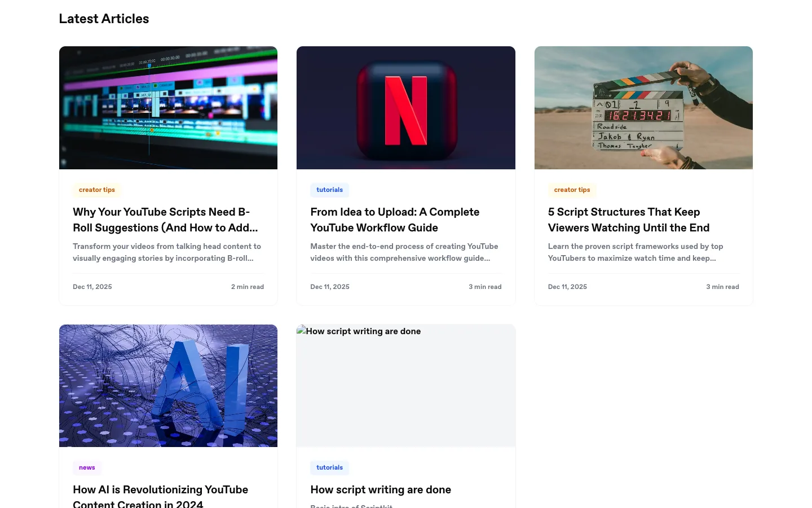Open the Netflix logo article thumbnail
The width and height of the screenshot is (812, 508).
[x=406, y=108]
